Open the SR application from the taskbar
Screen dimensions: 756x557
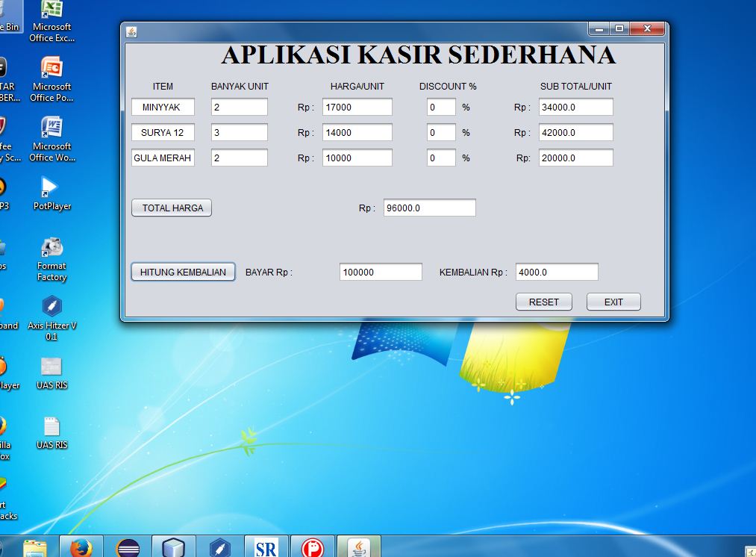266,546
